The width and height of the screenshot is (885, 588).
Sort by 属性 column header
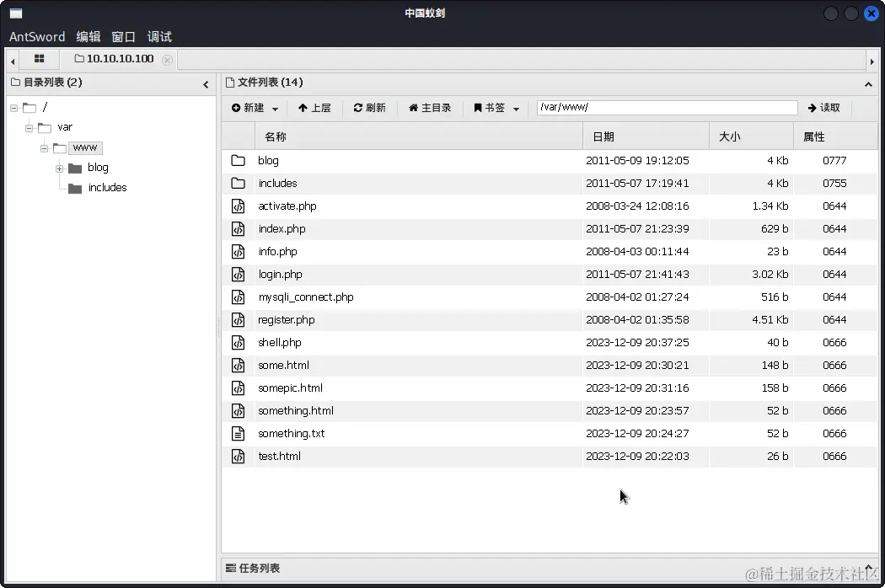click(x=835, y=136)
